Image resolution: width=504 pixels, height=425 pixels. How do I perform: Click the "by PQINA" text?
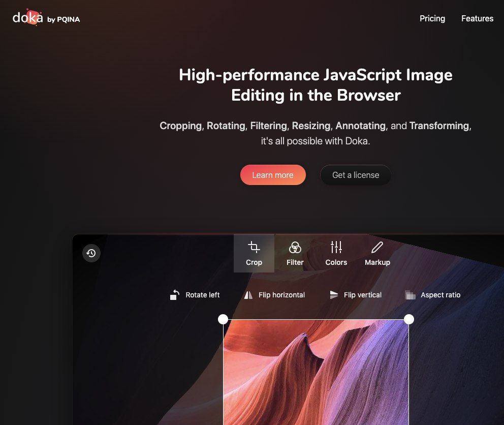click(64, 20)
